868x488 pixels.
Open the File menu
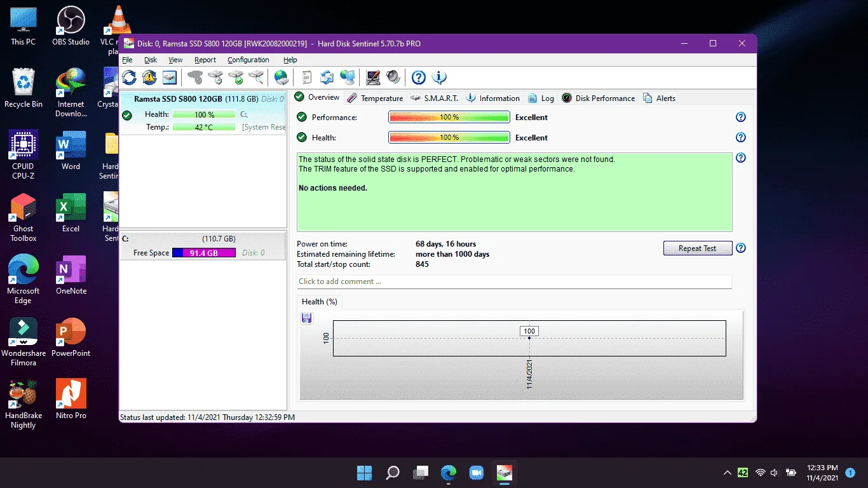(127, 60)
